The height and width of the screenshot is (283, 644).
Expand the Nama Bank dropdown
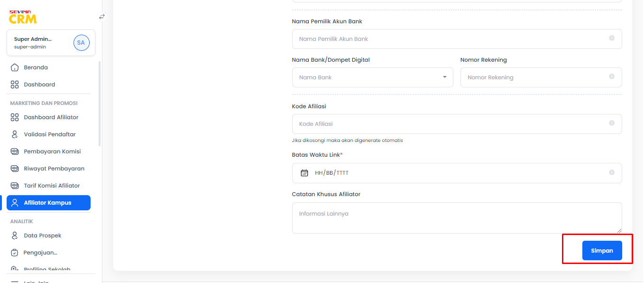click(x=373, y=77)
